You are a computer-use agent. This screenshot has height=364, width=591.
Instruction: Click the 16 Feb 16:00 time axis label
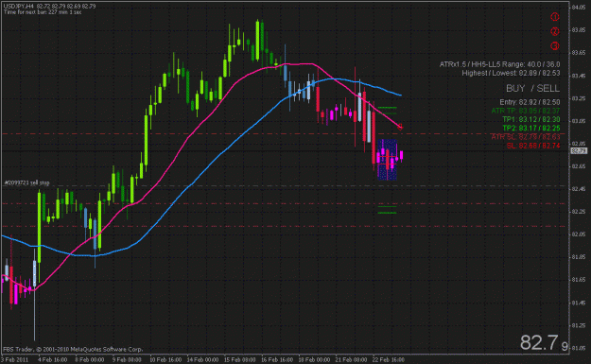pos(277,359)
